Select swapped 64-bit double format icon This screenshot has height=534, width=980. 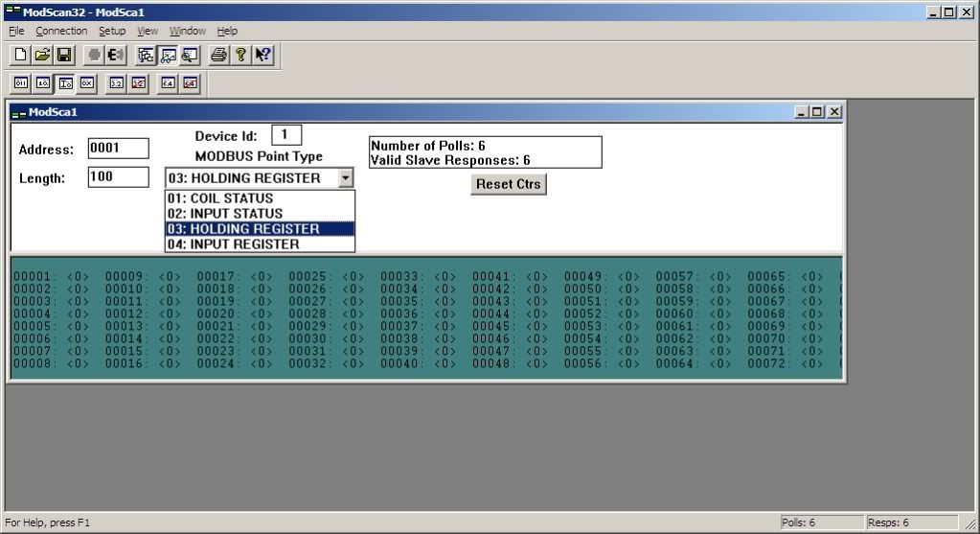click(190, 83)
